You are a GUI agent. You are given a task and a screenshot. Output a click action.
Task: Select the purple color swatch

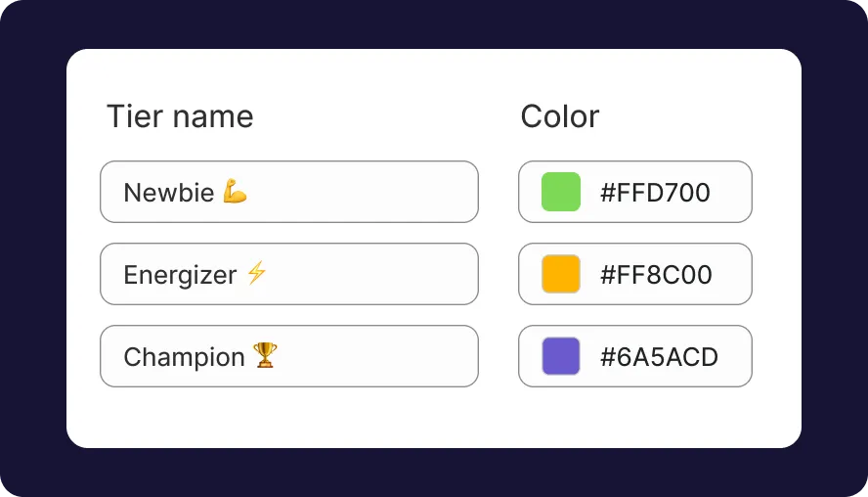pos(561,356)
